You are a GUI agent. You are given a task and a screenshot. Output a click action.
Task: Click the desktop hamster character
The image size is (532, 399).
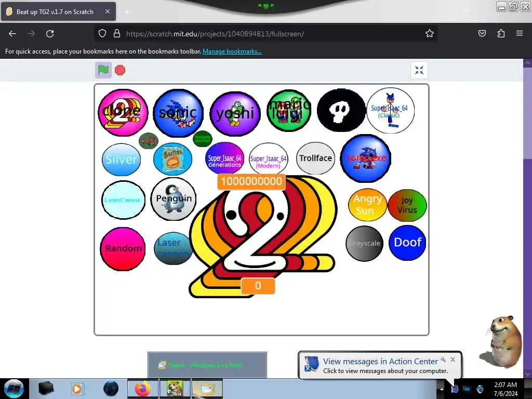click(501, 342)
